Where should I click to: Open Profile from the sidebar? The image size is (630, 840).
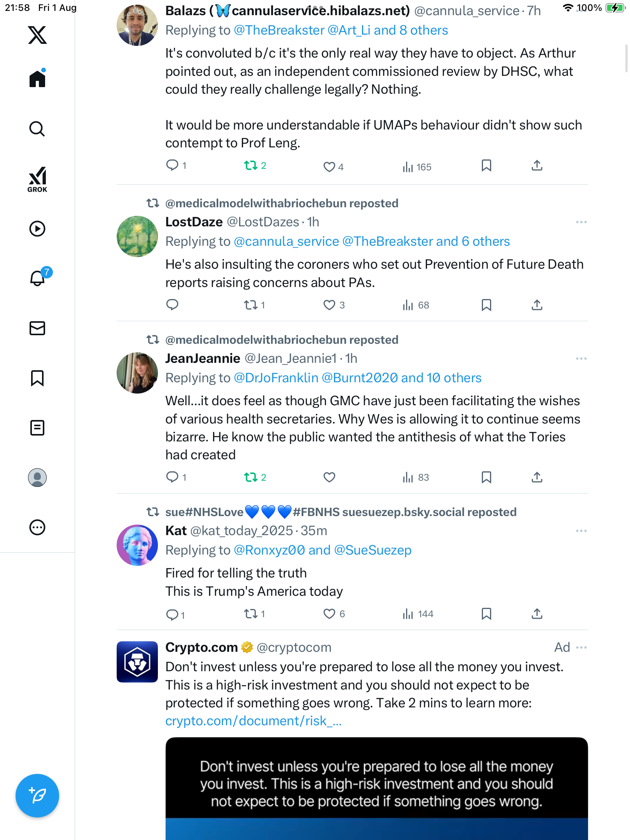click(37, 478)
